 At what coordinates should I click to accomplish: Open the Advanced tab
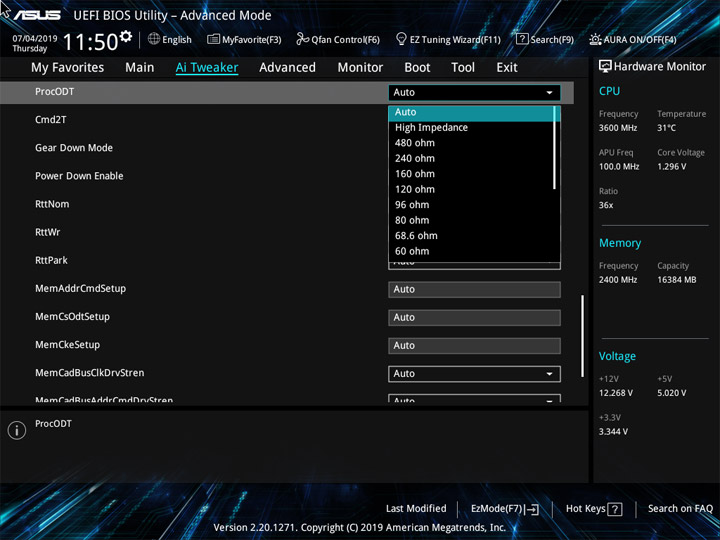pyautogui.click(x=287, y=68)
